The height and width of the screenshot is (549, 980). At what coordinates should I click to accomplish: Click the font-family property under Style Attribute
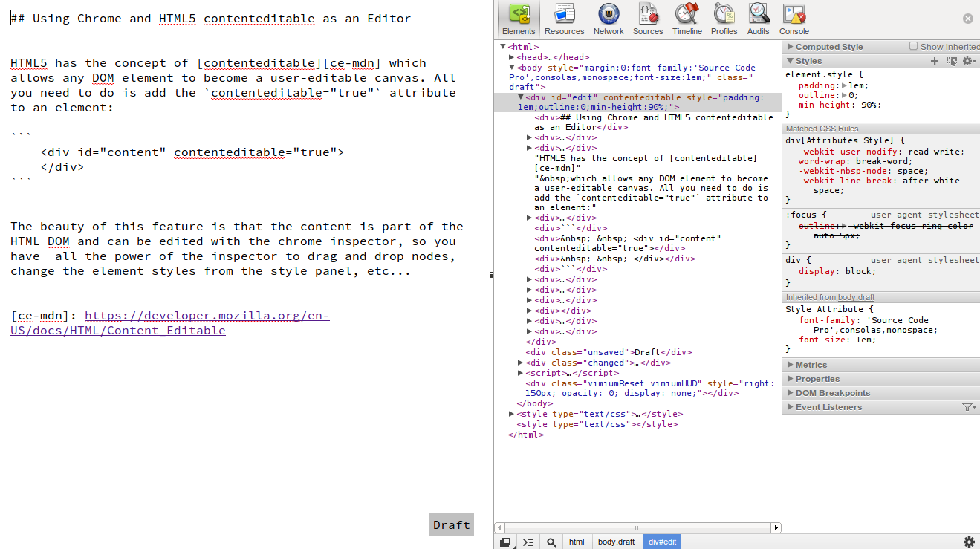click(x=868, y=325)
